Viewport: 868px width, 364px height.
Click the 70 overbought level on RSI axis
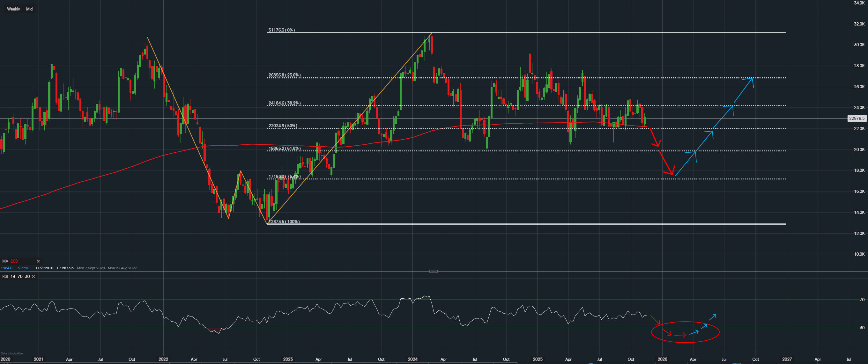(x=862, y=300)
